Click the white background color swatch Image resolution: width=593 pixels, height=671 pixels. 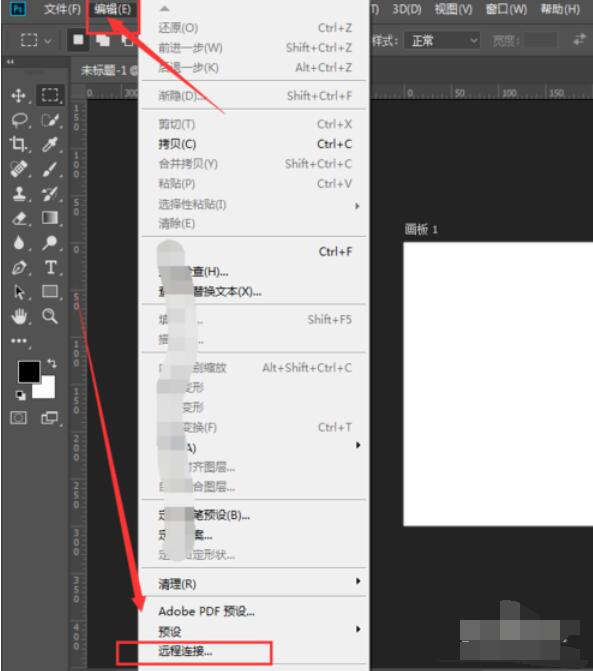pyautogui.click(x=46, y=390)
